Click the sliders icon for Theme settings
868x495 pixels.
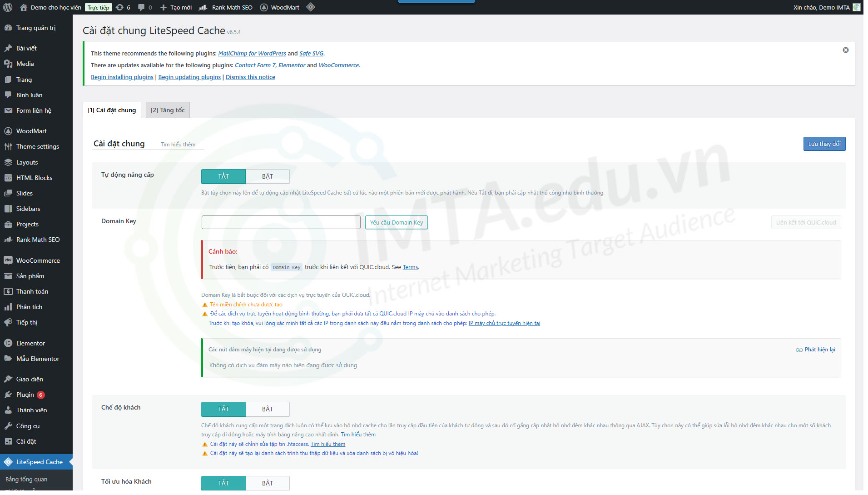click(8, 146)
